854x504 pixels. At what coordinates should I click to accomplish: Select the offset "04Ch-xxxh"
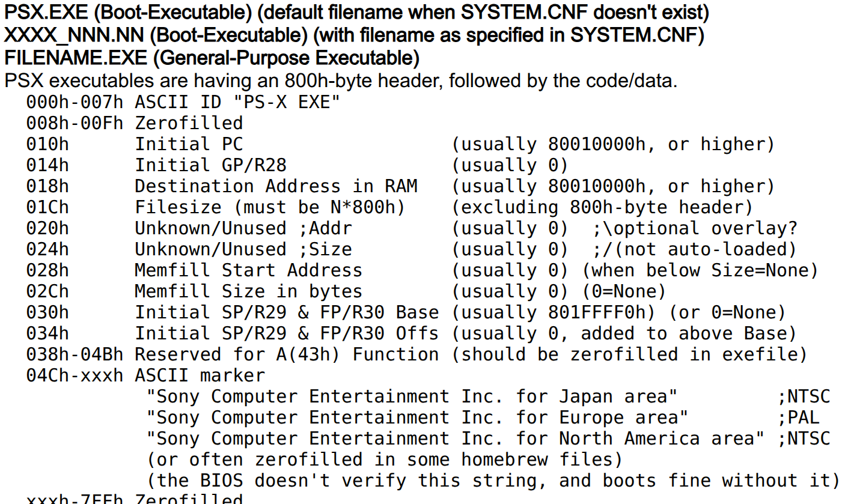[75, 375]
